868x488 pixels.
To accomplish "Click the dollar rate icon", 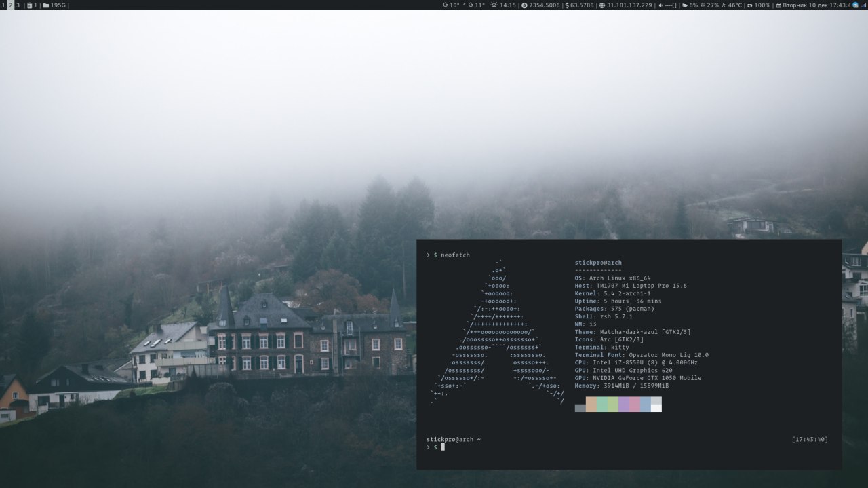I will tap(567, 5).
